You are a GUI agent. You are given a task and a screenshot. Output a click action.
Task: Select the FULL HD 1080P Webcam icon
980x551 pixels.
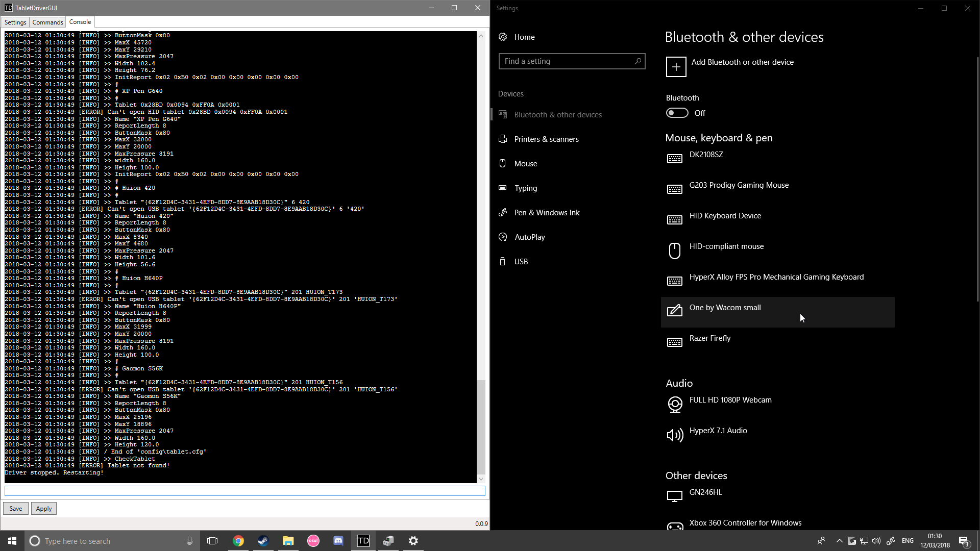coord(674,404)
